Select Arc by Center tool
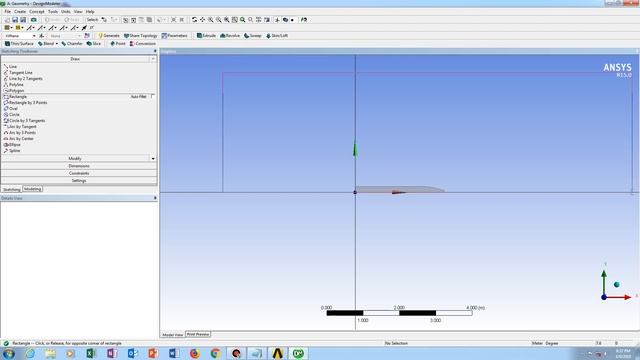This screenshot has height=360, width=640. 18,139
